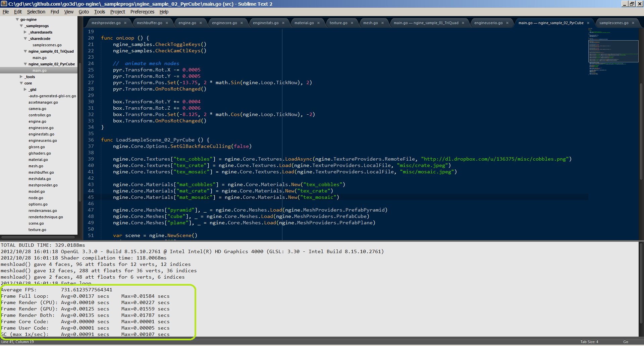
Task: Open the Find menu
Action: coord(55,12)
